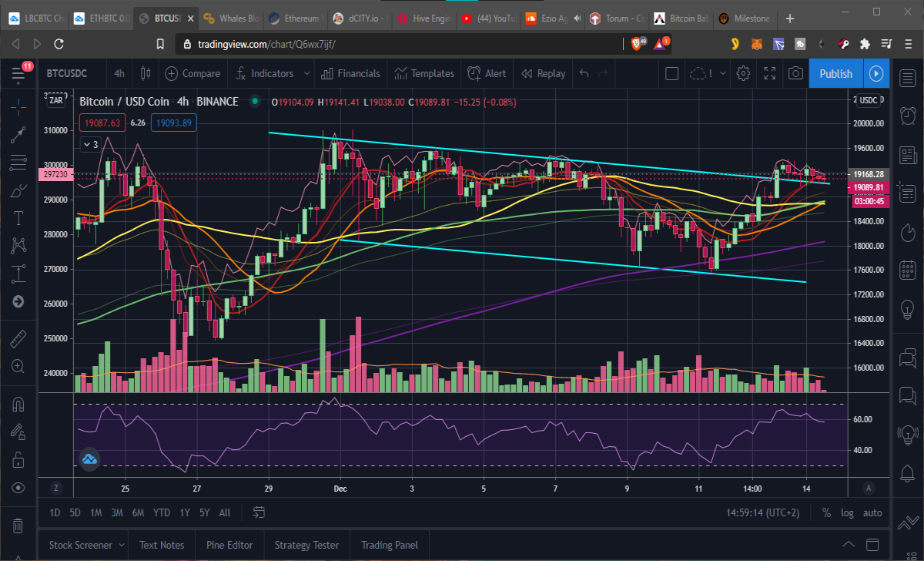Open the Text Notes tab
This screenshot has height=561, width=924.
point(161,545)
